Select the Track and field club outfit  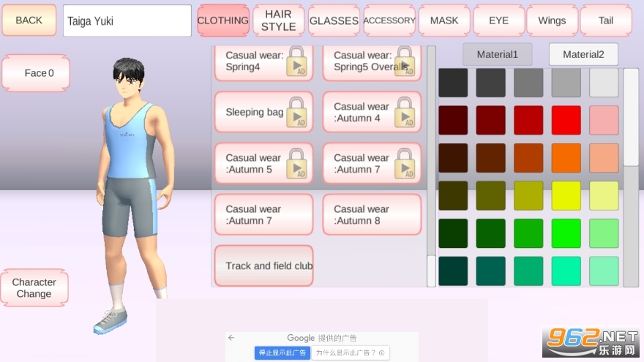263,266
